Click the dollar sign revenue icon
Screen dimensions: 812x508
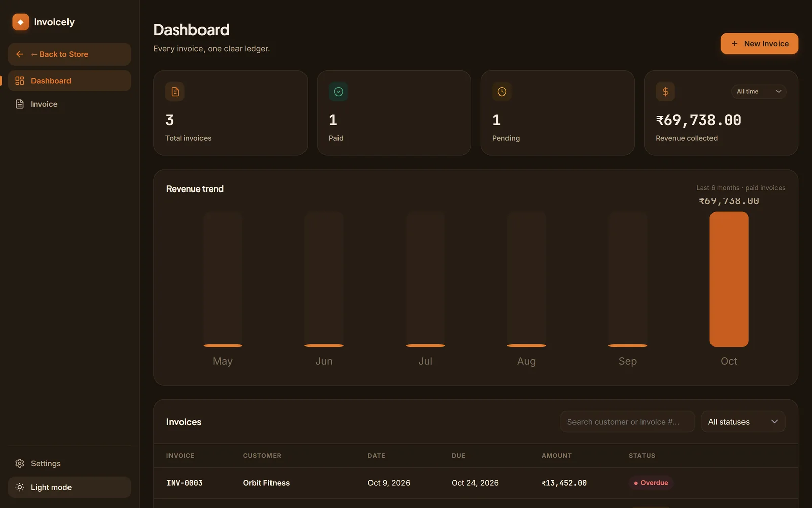[665, 91]
